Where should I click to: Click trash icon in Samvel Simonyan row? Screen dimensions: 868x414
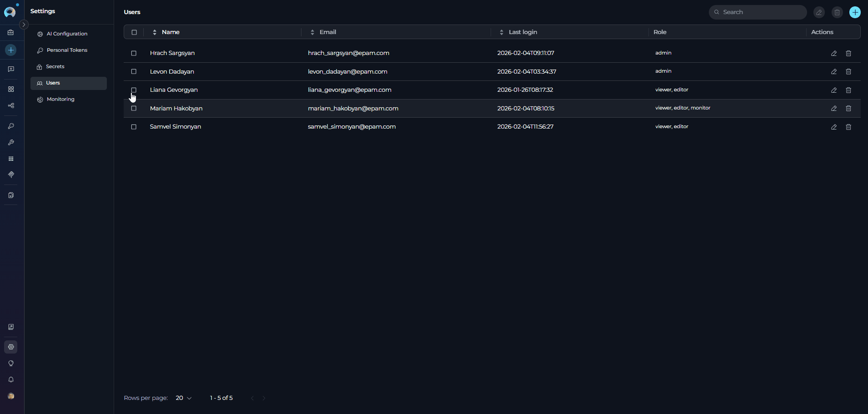848,127
